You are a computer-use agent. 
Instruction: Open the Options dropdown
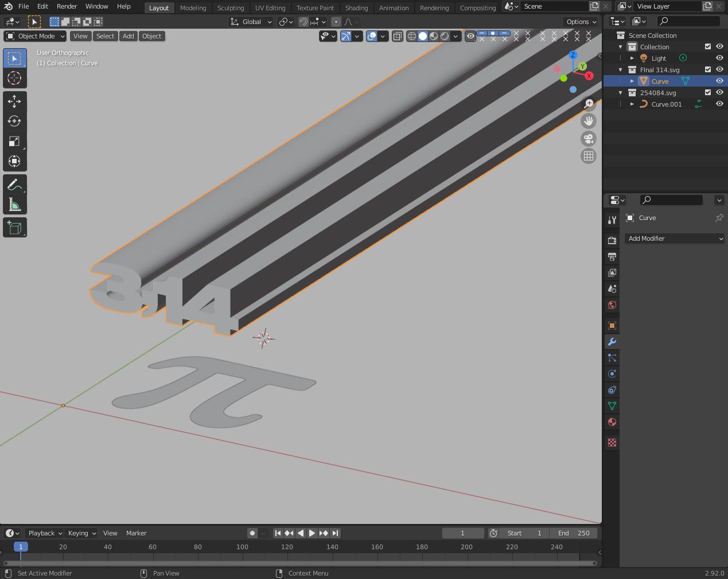[x=581, y=22]
